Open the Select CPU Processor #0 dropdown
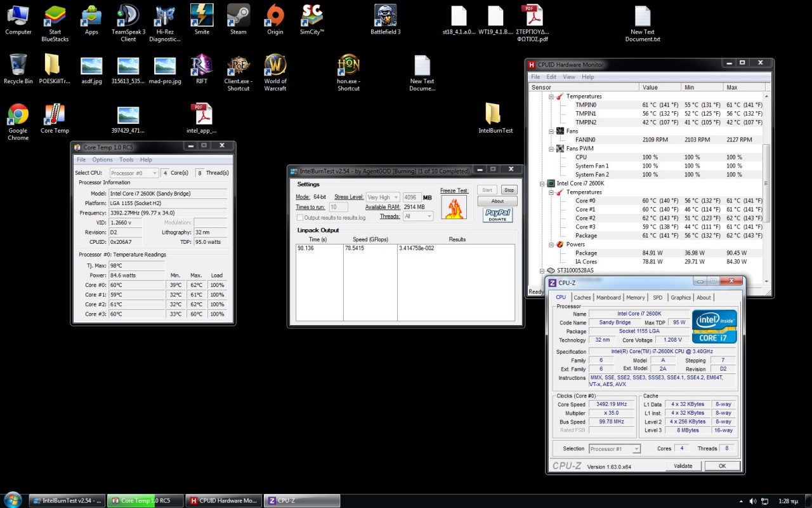Screen dimensions: 812x508 tap(134, 173)
